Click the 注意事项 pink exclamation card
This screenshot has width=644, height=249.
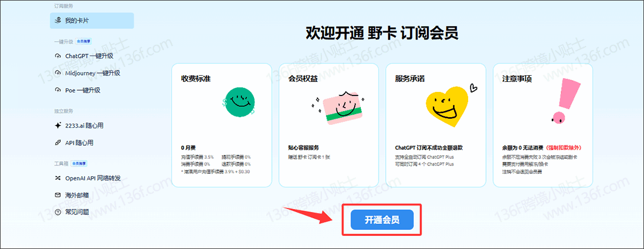point(543,125)
